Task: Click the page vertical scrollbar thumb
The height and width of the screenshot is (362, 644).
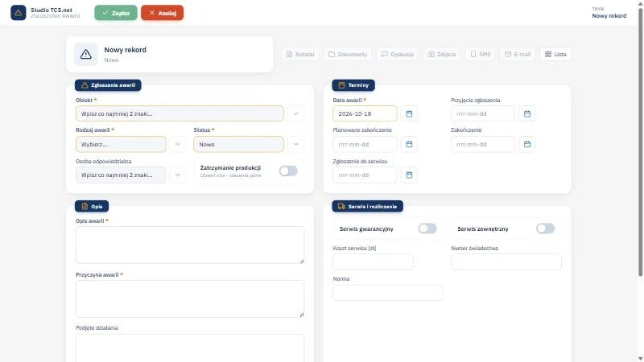Action: [640, 142]
